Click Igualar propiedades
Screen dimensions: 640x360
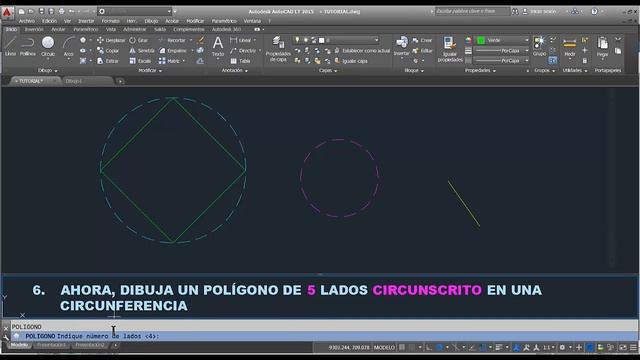tap(450, 49)
